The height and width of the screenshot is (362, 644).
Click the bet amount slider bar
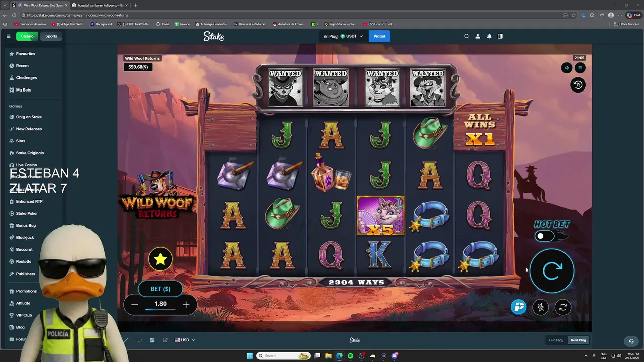(160, 310)
